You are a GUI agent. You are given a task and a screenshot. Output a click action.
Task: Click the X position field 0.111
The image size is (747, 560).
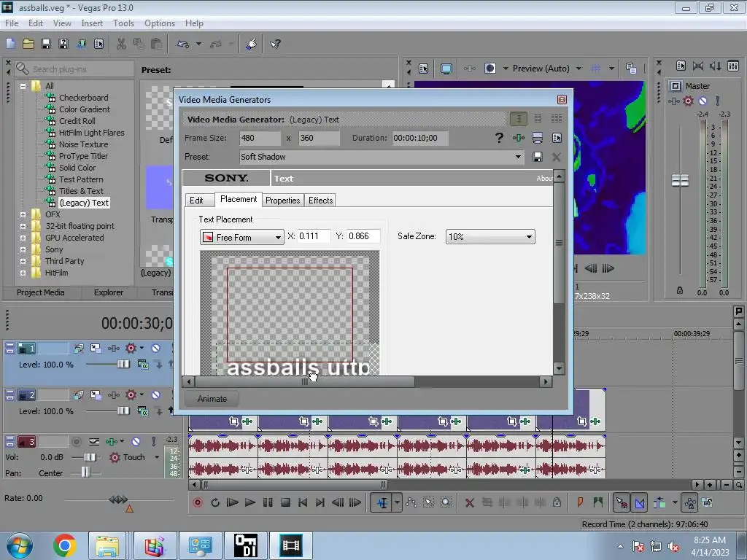click(314, 236)
